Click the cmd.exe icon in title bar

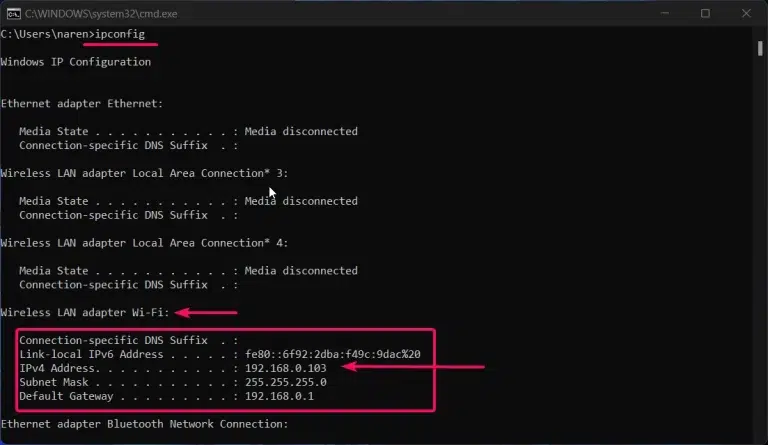(13, 14)
